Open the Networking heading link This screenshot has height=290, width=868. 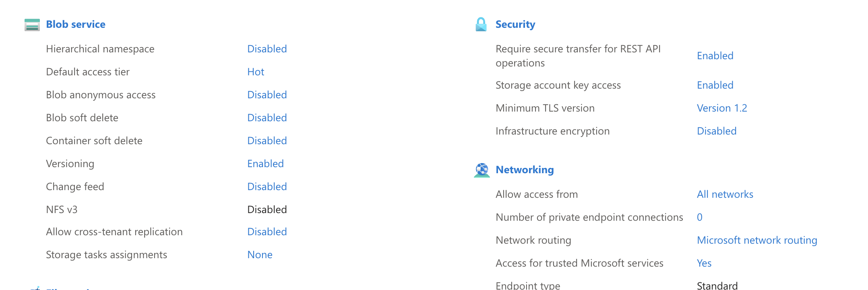coord(525,170)
